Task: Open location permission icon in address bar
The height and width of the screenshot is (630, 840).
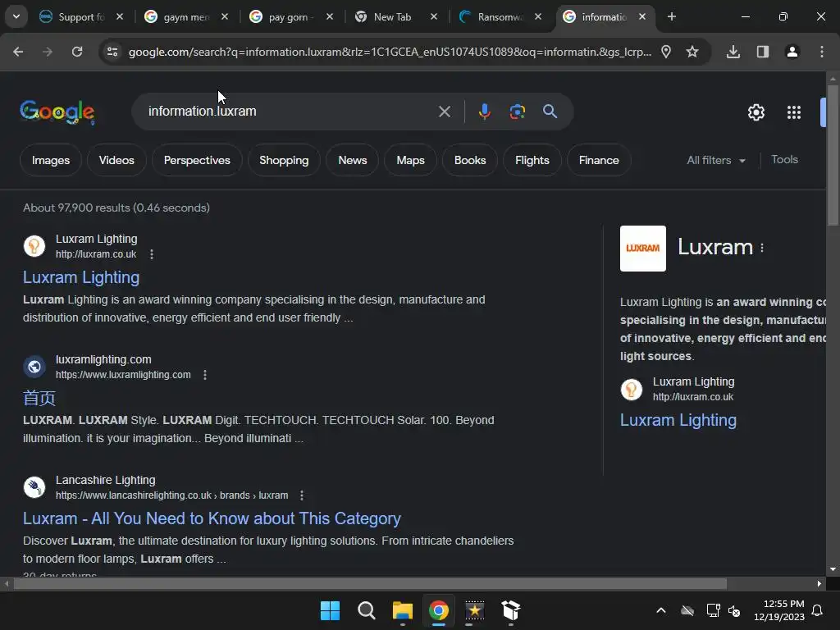Action: tap(666, 52)
